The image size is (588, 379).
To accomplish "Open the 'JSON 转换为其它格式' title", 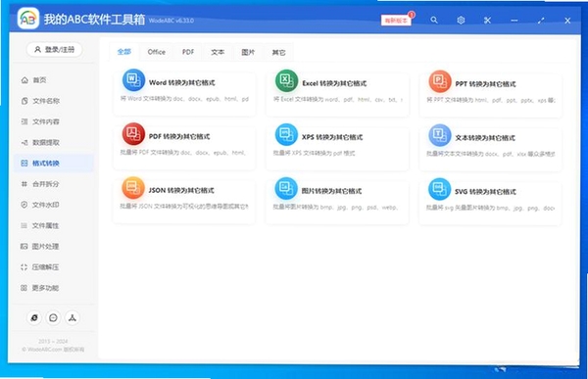I will 181,190.
